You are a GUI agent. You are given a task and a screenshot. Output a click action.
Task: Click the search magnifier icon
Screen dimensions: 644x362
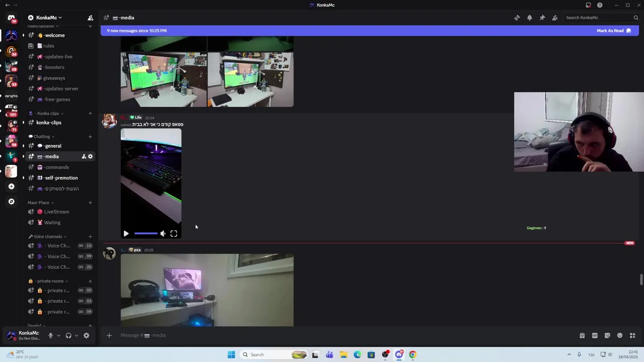[x=636, y=18]
